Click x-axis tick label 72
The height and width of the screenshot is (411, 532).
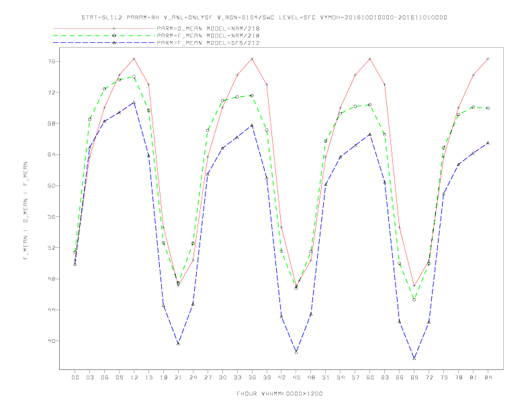[429, 377]
